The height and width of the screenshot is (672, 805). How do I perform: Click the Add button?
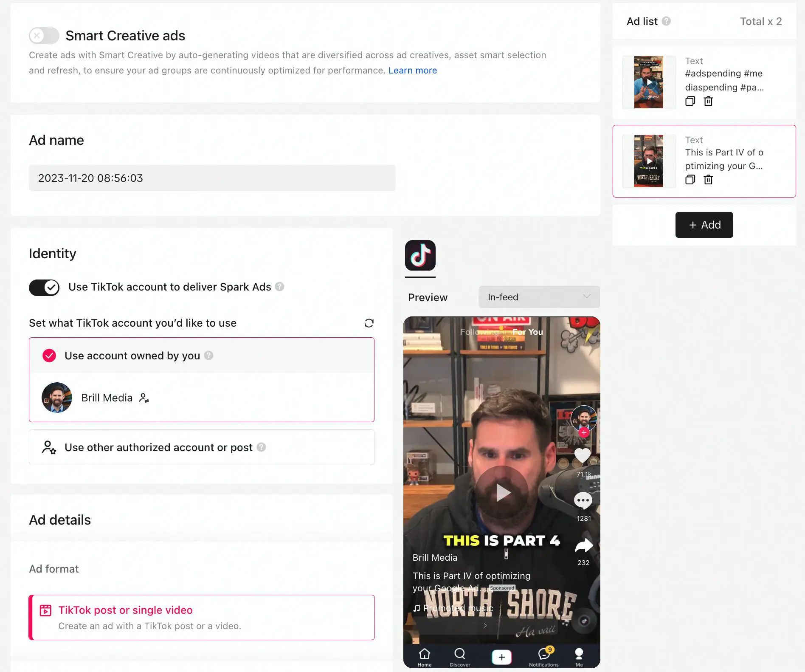click(x=704, y=225)
